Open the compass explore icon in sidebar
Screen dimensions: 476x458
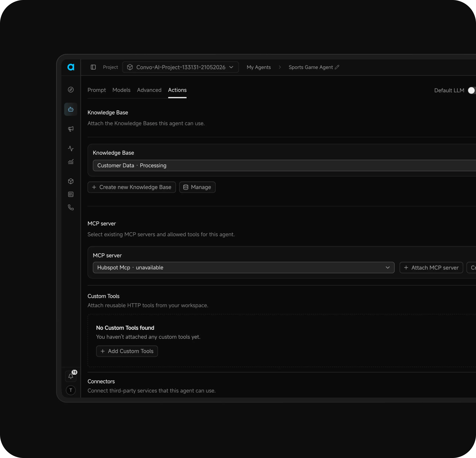click(x=71, y=90)
